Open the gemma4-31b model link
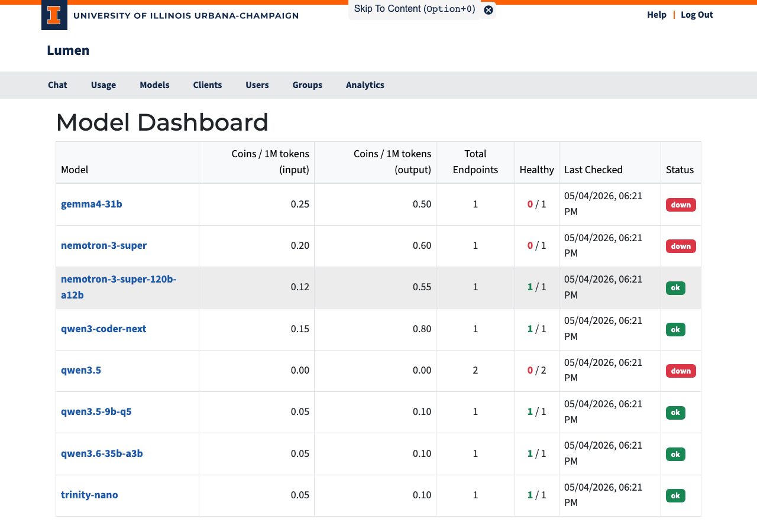Screen dimensions: 757x532 (92, 204)
